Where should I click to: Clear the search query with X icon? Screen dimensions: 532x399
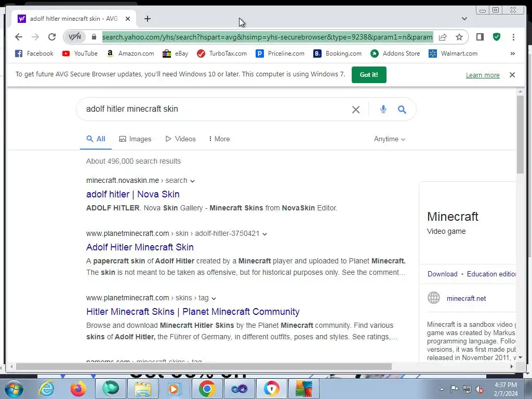[355, 109]
